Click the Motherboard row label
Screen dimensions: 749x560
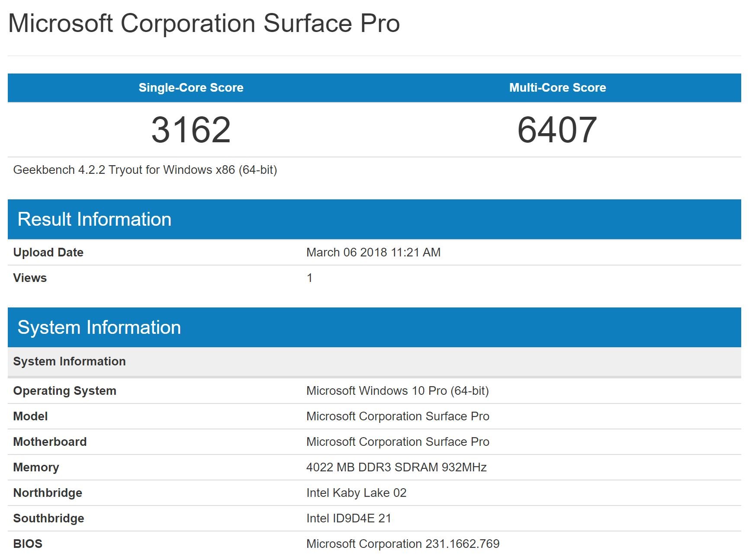coord(50,442)
